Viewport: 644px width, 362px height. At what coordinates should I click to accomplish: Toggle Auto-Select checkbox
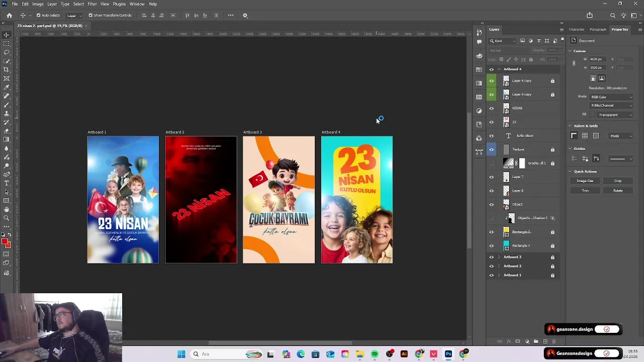pos(38,15)
